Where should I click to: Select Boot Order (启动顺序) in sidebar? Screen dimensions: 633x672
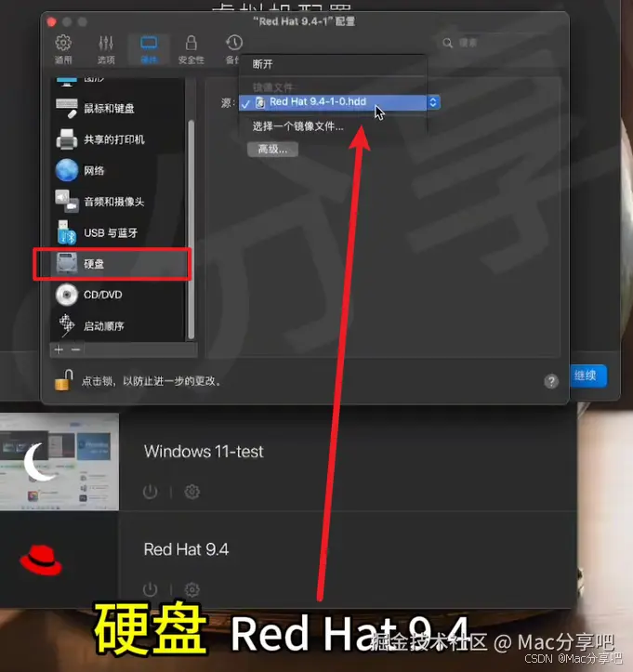pyautogui.click(x=117, y=325)
